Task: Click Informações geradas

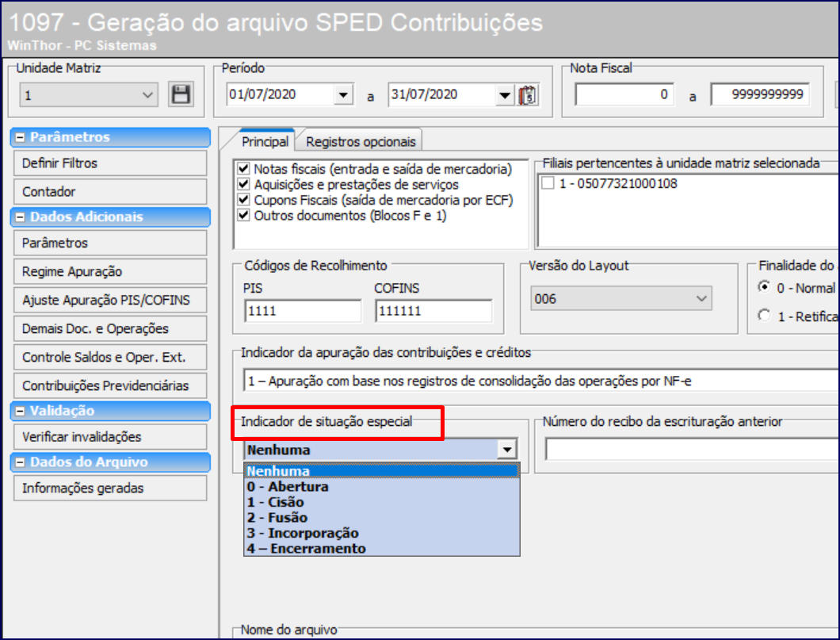Action: point(110,489)
